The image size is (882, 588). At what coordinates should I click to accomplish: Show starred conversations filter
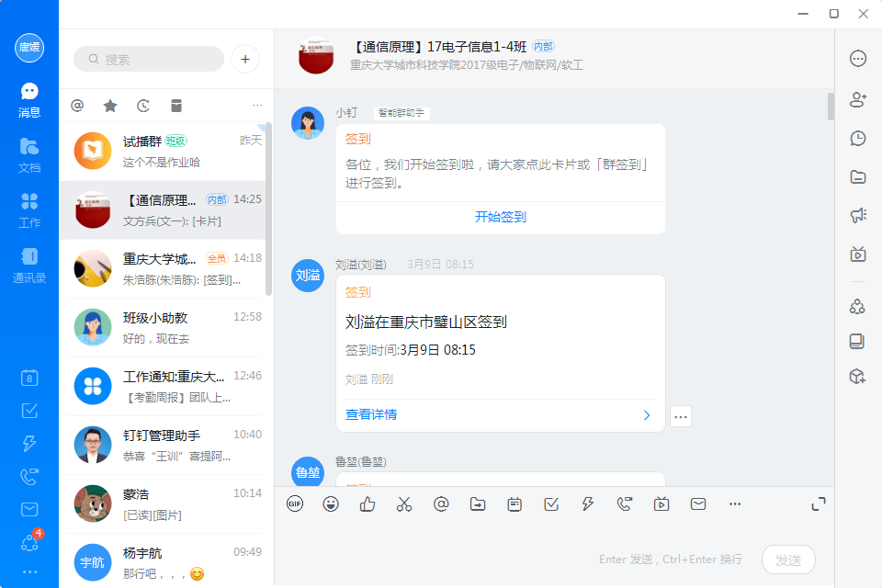click(x=110, y=106)
